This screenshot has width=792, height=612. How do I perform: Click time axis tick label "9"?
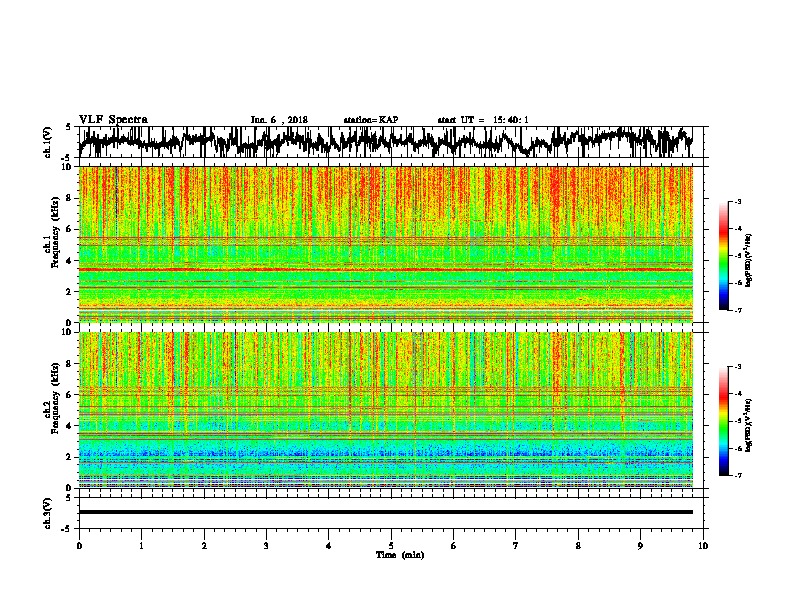point(640,546)
